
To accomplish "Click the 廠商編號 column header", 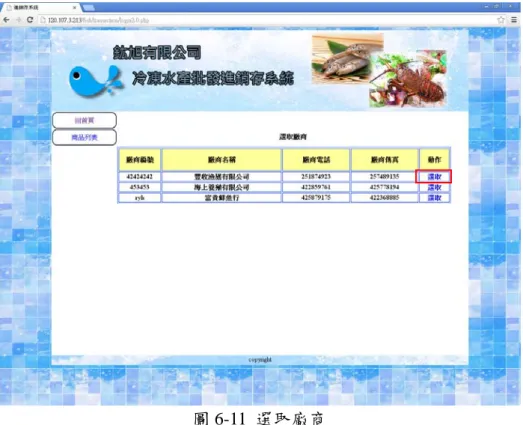I will pos(140,160).
